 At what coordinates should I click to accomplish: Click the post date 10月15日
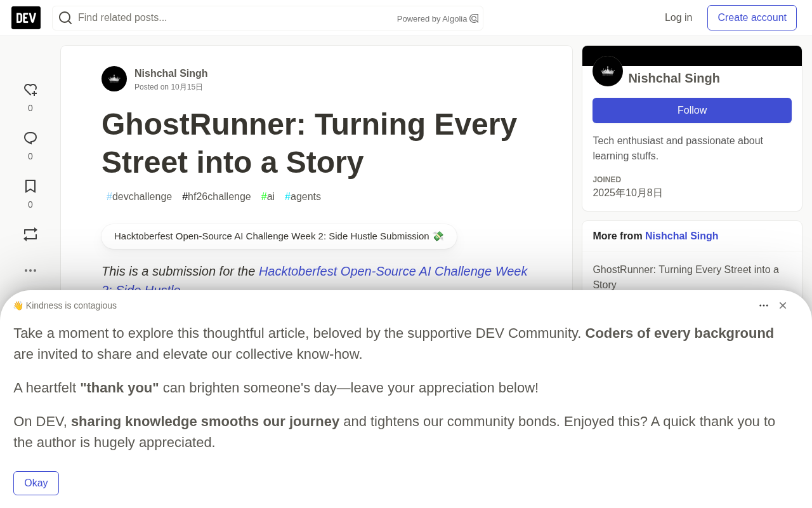pos(187,87)
